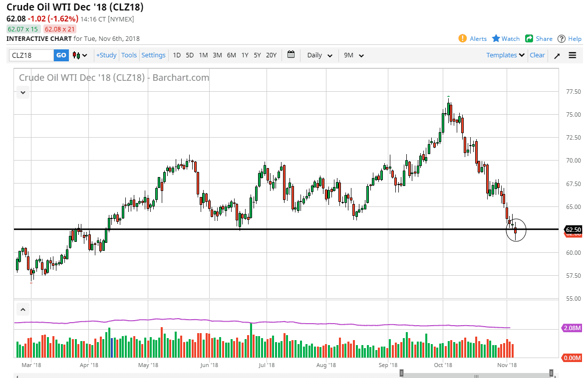Click the Clear link to remove drawings
Image resolution: width=588 pixels, height=378 pixels.
[537, 55]
